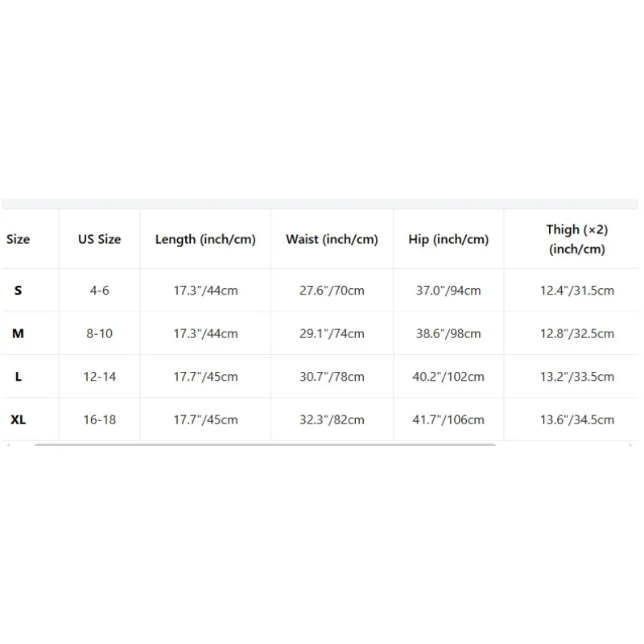Screen dimensions: 644x644
Task: Click the 4-6 US size cell
Action: tap(99, 291)
